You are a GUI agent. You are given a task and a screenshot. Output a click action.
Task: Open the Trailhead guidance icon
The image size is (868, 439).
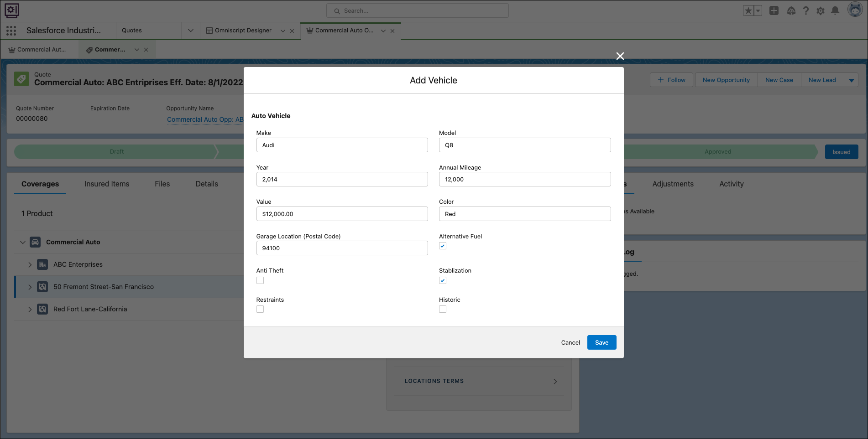(x=791, y=10)
